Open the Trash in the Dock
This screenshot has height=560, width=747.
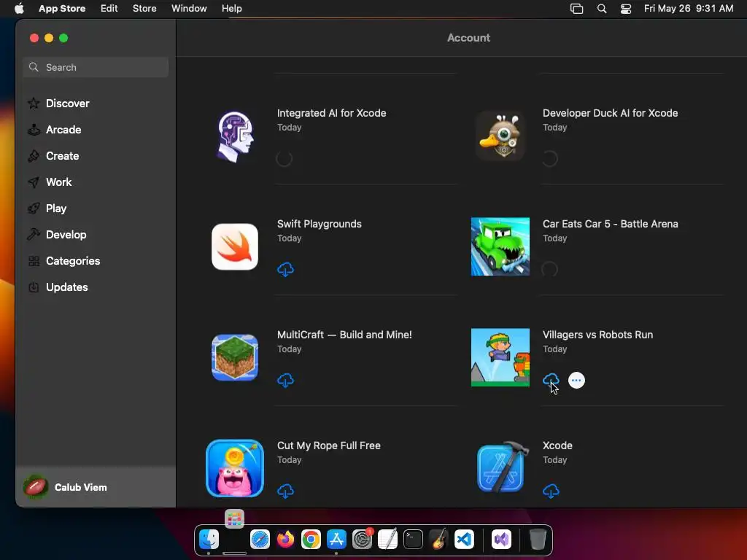[538, 539]
